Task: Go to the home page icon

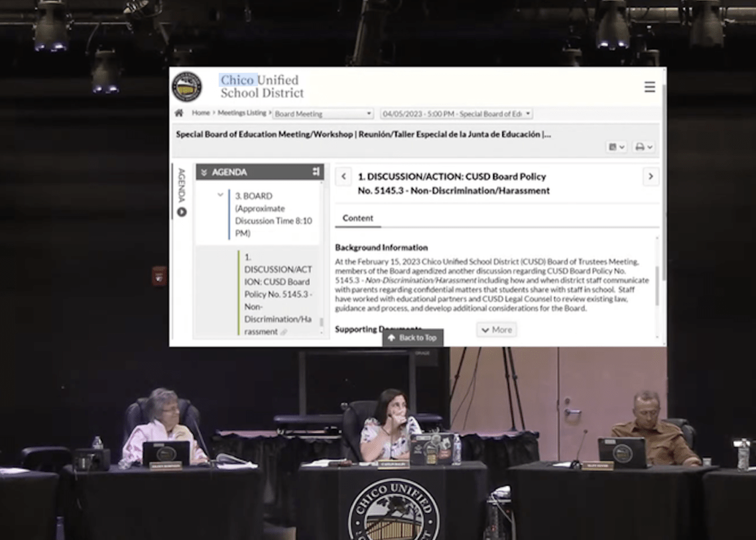Action: pos(179,113)
